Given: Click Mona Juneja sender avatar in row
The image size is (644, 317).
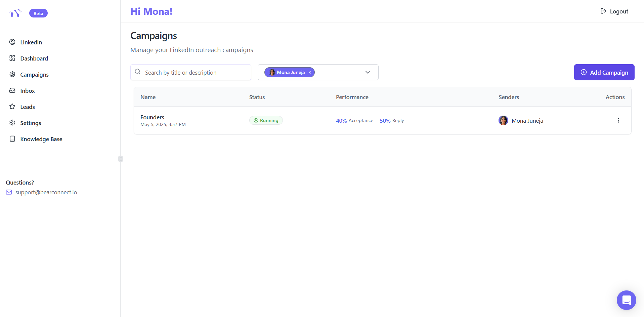Looking at the screenshot, I should tap(503, 120).
